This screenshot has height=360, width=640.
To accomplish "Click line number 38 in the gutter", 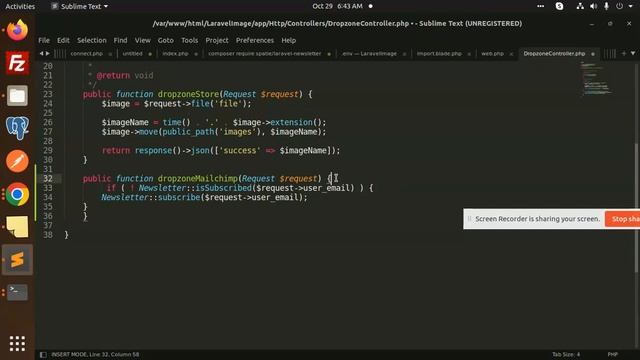I will pyautogui.click(x=48, y=235).
